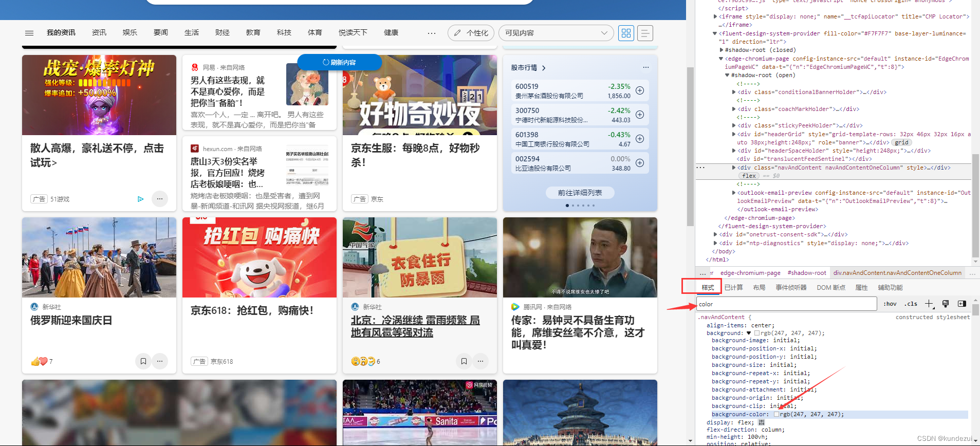980x446 pixels.
Task: Select the 科技 feed tab
Action: point(284,32)
